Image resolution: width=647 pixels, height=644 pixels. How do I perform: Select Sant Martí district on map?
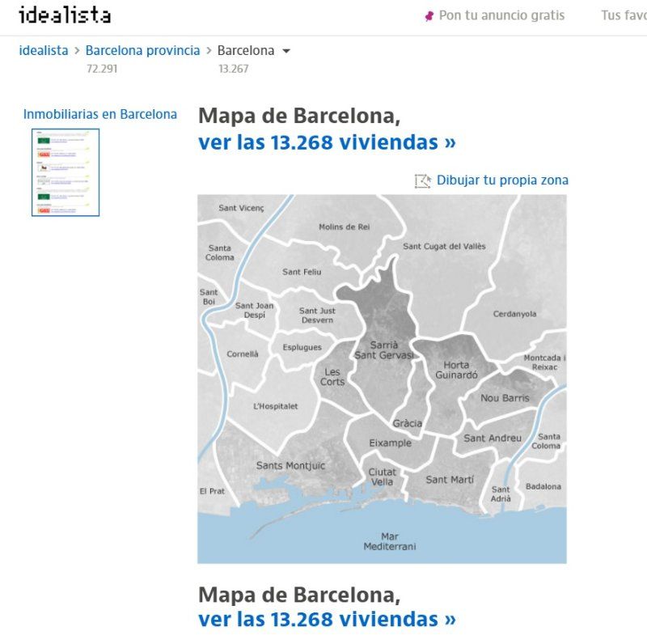pos(450,480)
